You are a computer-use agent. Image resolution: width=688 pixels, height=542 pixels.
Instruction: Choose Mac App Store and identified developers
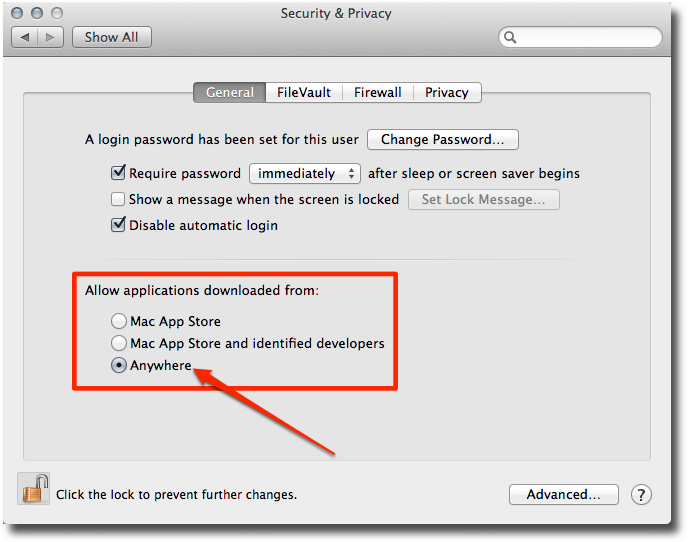point(119,343)
